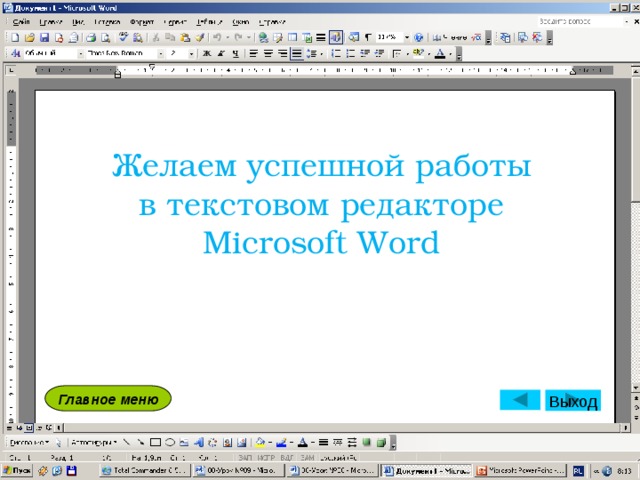640x480 pixels.
Task: Click the RU language indicator in tray
Action: coord(578,471)
